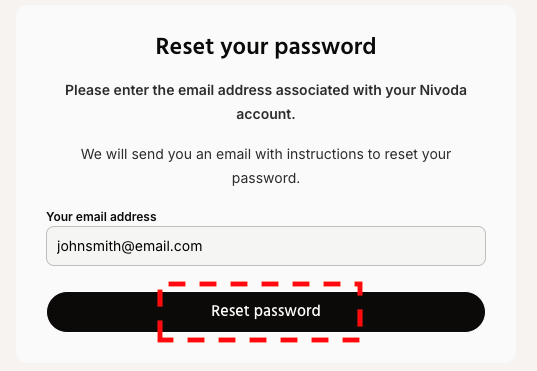
Task: Click the word 'Nivoda' in the instructions
Action: [443, 90]
